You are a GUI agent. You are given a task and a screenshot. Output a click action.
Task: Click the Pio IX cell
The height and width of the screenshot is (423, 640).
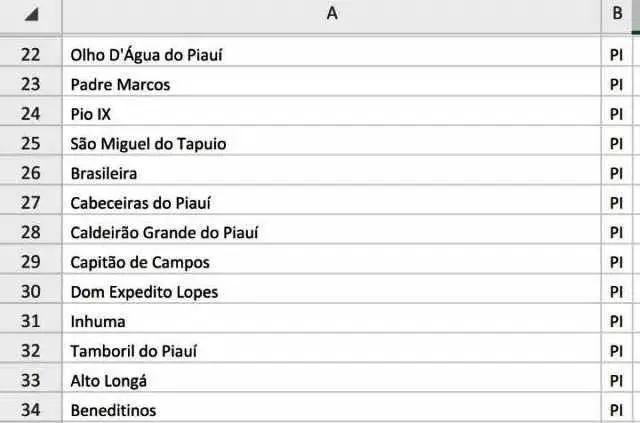pyautogui.click(x=331, y=113)
